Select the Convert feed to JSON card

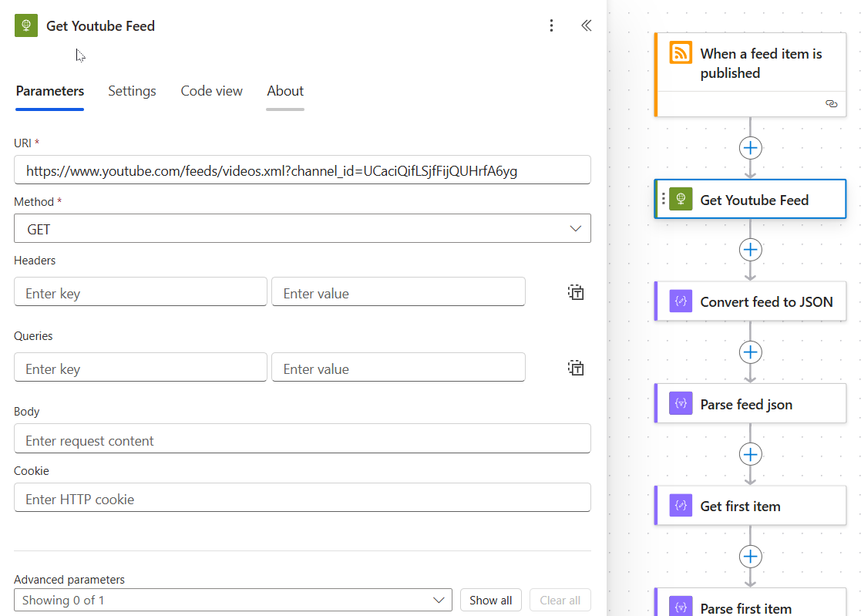tap(750, 301)
